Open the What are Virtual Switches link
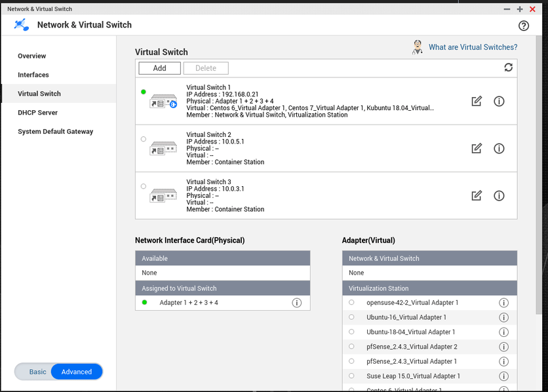 (x=473, y=47)
